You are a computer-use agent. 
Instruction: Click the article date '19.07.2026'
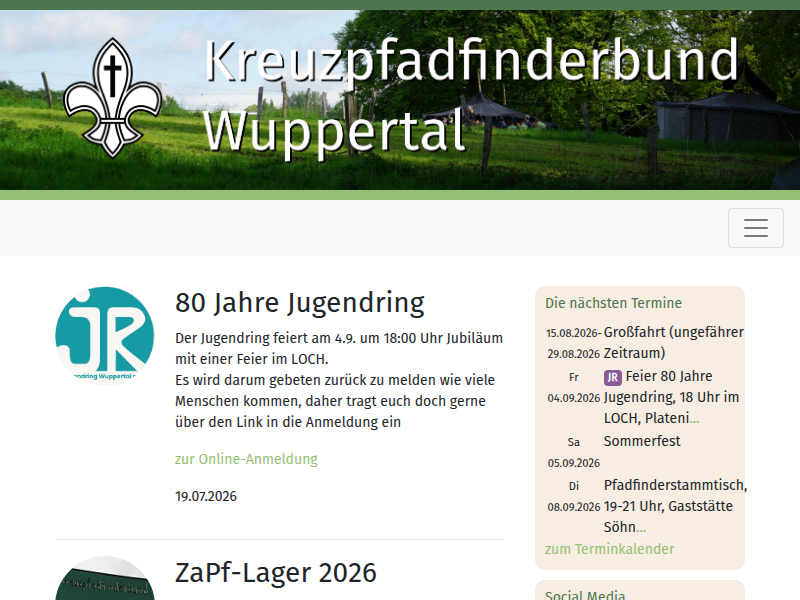206,496
